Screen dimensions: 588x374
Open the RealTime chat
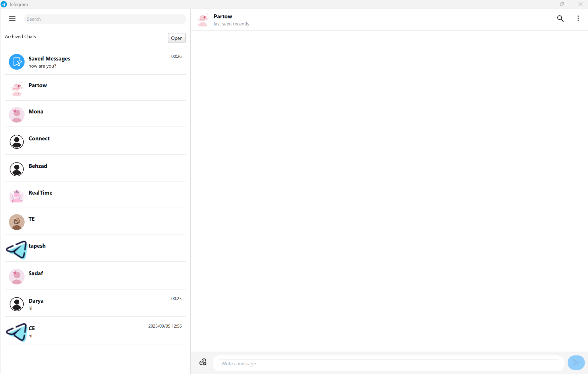click(x=95, y=195)
